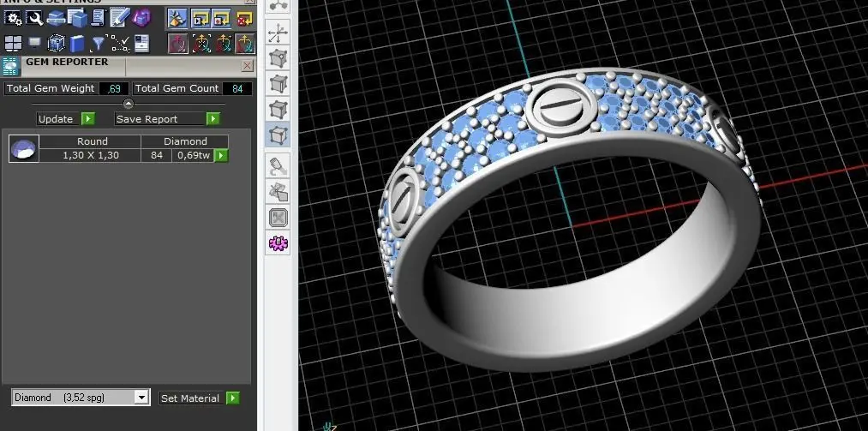Select the 84 count cell
Screen dimensions: 868x431
[x=157, y=155]
